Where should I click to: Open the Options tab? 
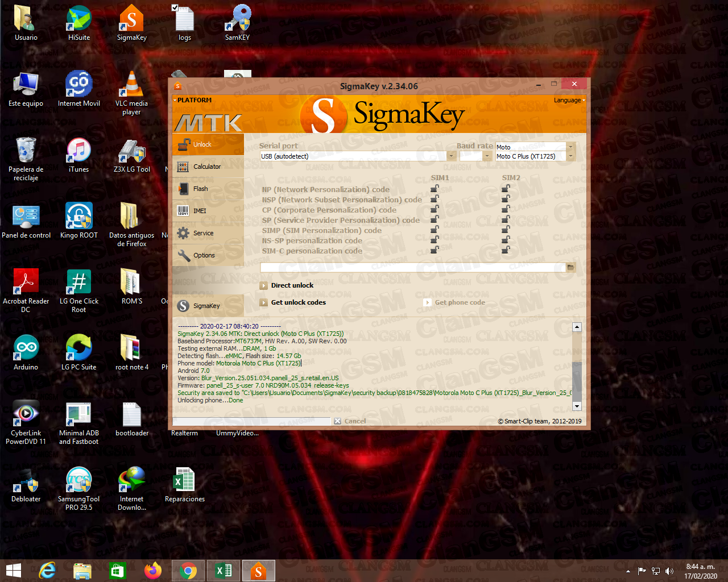coord(208,255)
